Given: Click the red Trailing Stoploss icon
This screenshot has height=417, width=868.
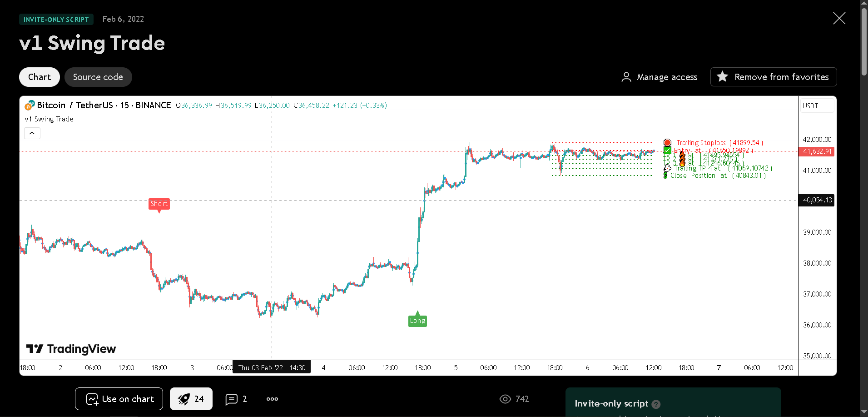Looking at the screenshot, I should [x=667, y=143].
